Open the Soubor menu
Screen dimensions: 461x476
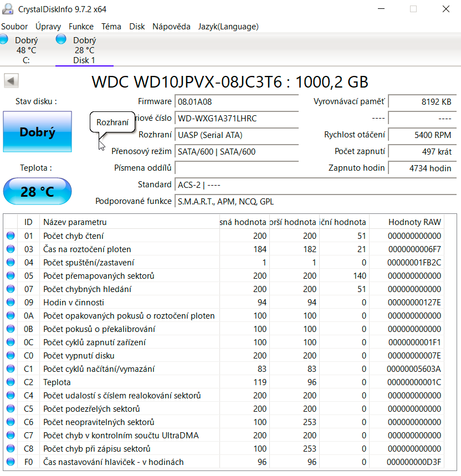pyautogui.click(x=14, y=27)
